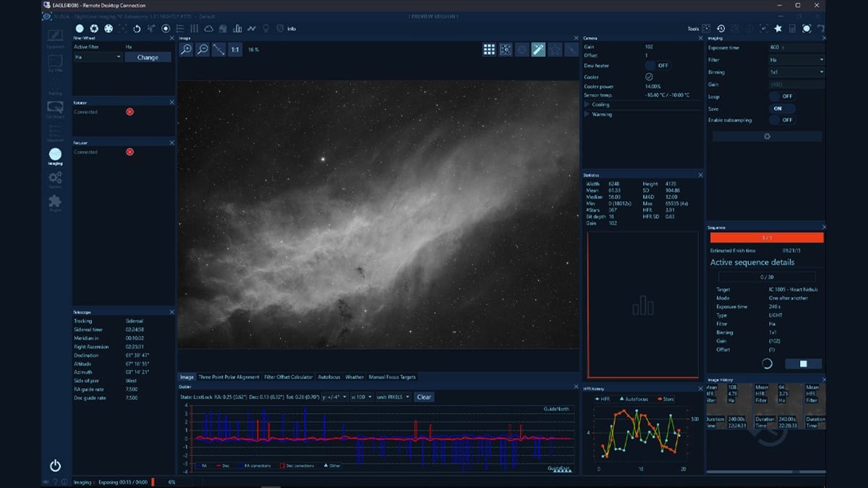Switch to Manual Focus Targets tab
The height and width of the screenshot is (488, 868).
[392, 377]
